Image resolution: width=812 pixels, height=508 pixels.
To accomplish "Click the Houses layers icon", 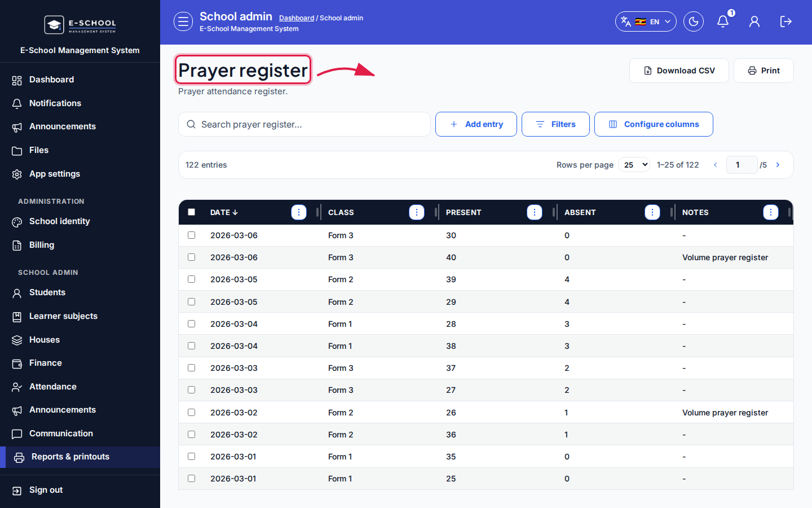I will tap(17, 340).
